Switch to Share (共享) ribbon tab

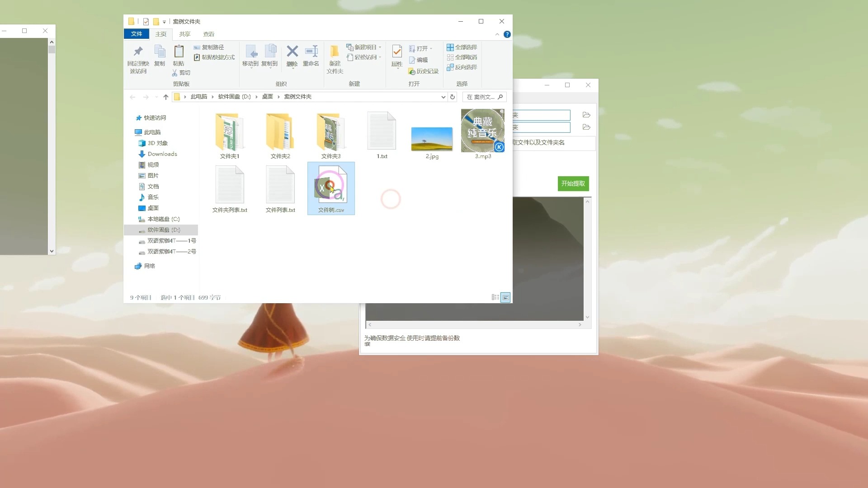tap(184, 34)
